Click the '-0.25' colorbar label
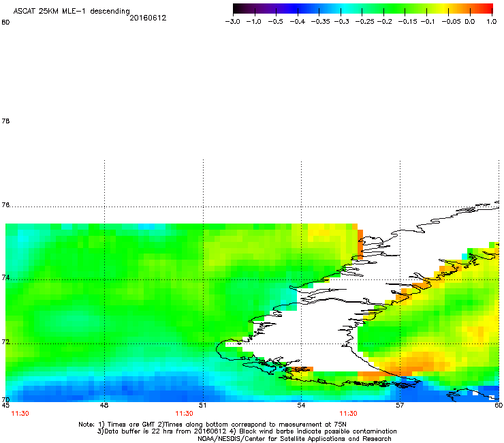Screen dimensions: 504x443 [364, 22]
